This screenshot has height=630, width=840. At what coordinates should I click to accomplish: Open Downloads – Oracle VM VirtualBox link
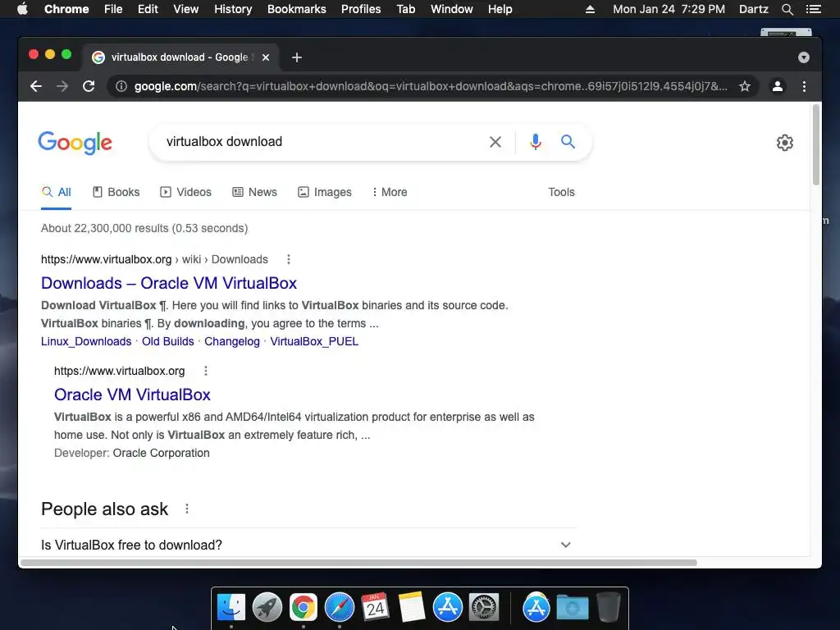[x=169, y=283]
